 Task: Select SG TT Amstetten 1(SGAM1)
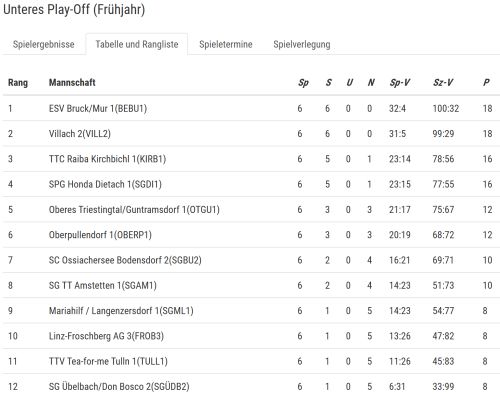tap(102, 286)
